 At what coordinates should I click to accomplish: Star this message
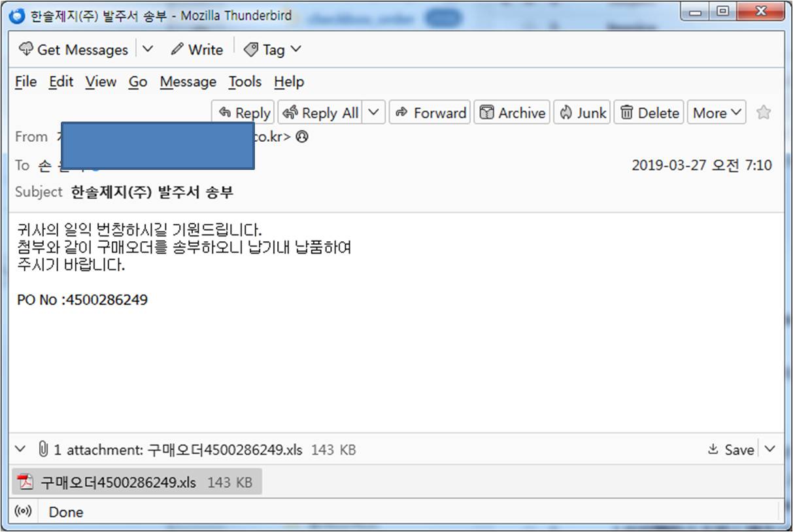[x=763, y=112]
